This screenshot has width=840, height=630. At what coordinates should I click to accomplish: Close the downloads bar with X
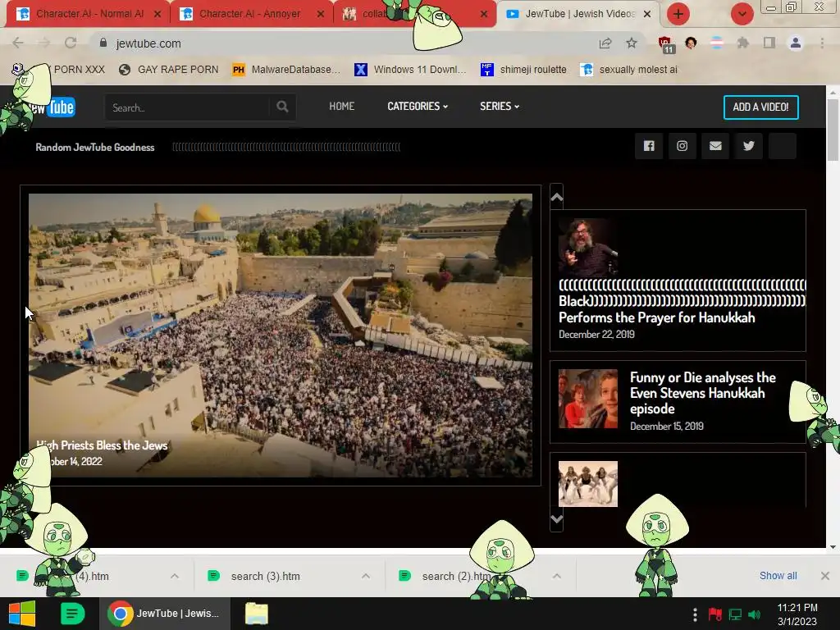[825, 576]
